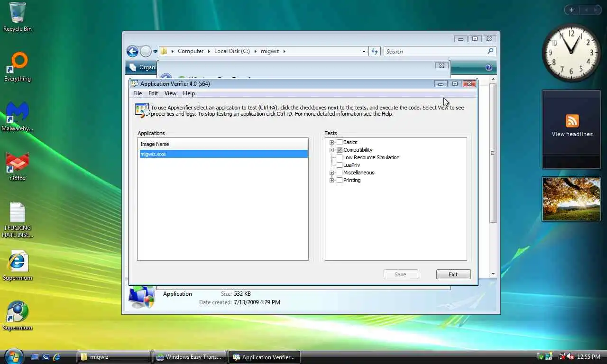Open the Supermium shortcut with the globe icon
This screenshot has width=607, height=364.
tap(18, 316)
